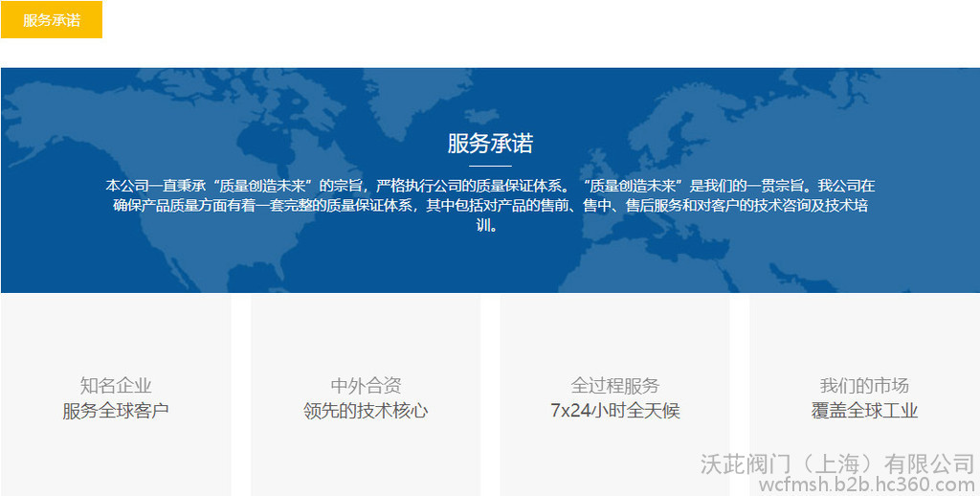Screen dimensions: 980x496
Task: Select the 7x24小时全天候 text
Action: tap(615, 411)
